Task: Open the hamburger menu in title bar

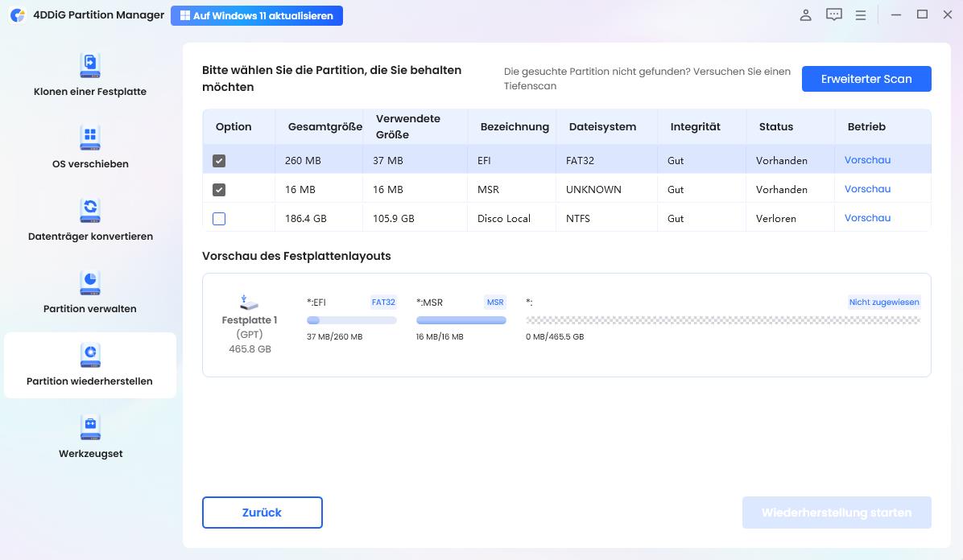Action: click(861, 15)
